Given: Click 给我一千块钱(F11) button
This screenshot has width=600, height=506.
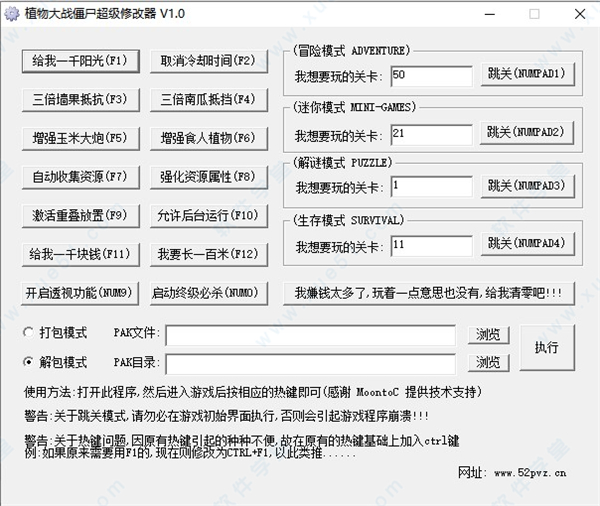Looking at the screenshot, I should [80, 254].
